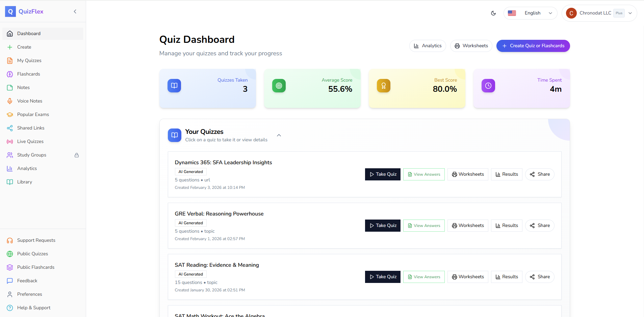Click Create Quiz or Flashcards button

tap(533, 46)
